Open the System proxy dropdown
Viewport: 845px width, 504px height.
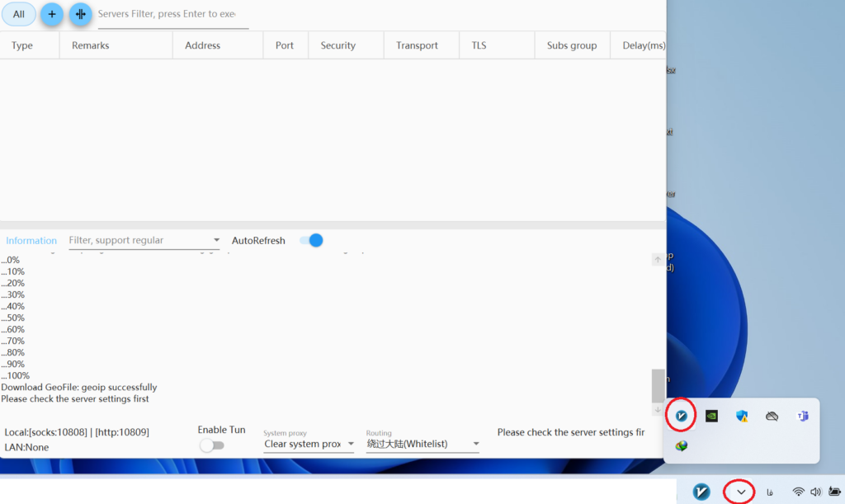pos(309,444)
